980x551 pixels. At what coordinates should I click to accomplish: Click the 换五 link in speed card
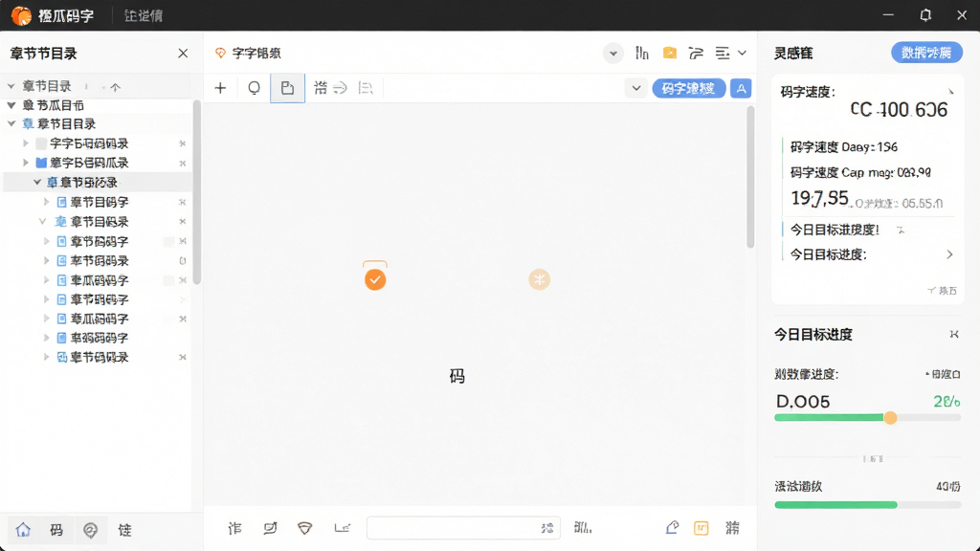943,291
